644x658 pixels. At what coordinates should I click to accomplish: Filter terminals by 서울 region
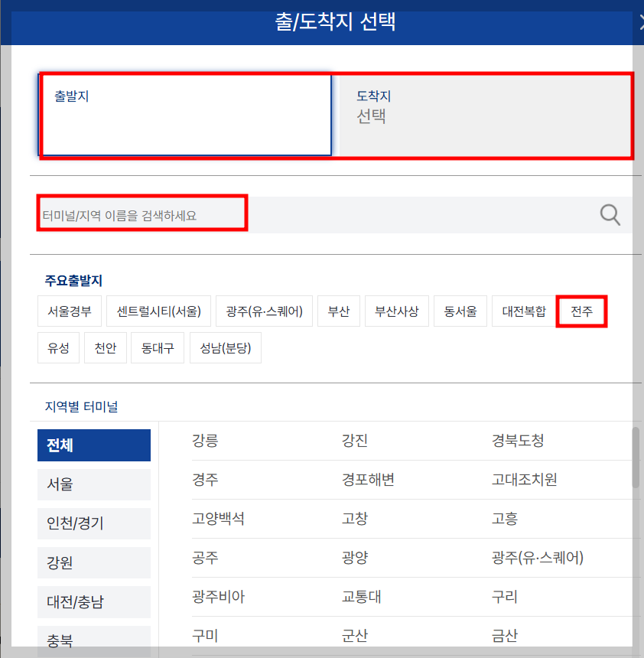(x=94, y=484)
